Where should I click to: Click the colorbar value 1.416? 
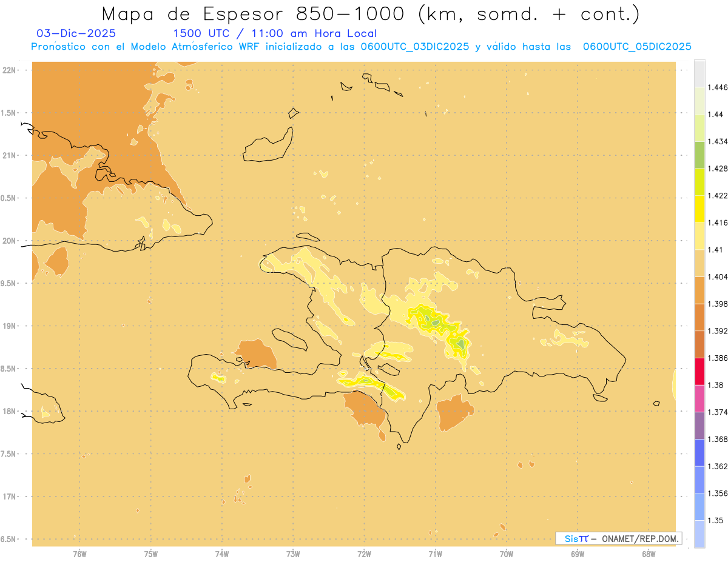point(718,222)
